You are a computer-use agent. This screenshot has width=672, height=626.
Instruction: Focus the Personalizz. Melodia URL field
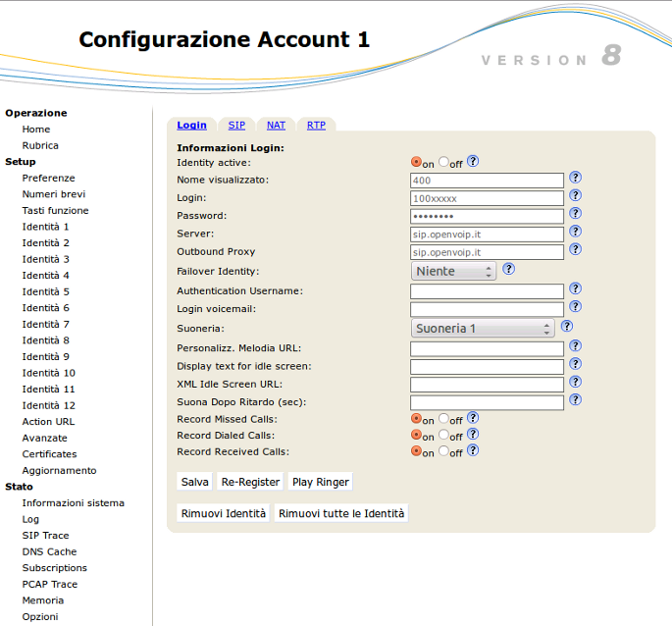tap(487, 349)
